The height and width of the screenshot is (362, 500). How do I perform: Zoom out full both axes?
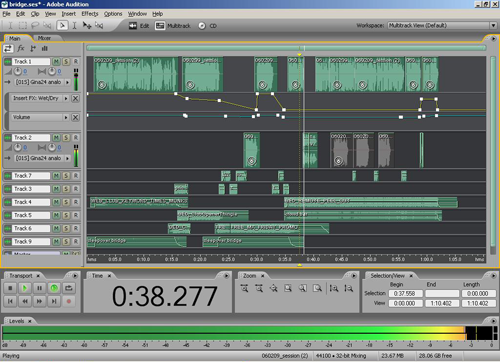pos(273,288)
